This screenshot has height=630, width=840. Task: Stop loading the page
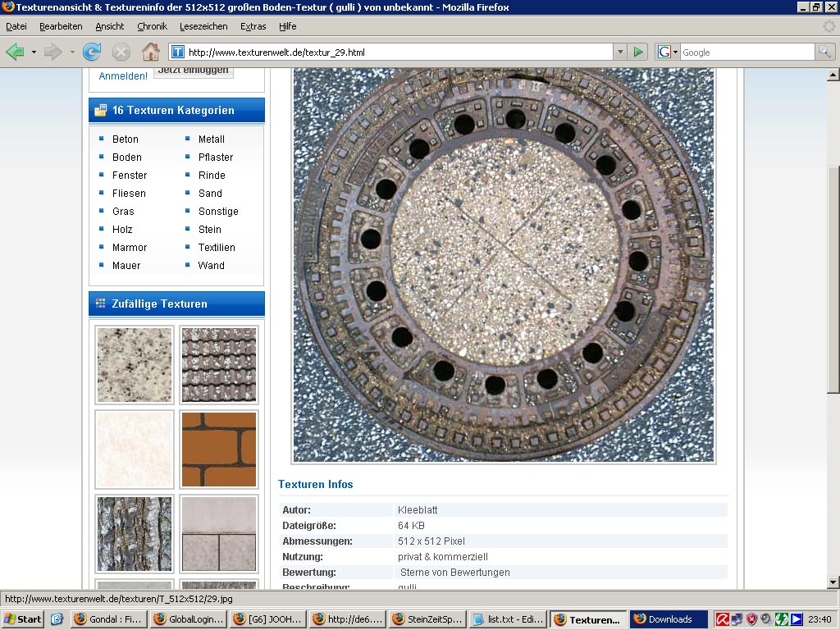tap(121, 51)
